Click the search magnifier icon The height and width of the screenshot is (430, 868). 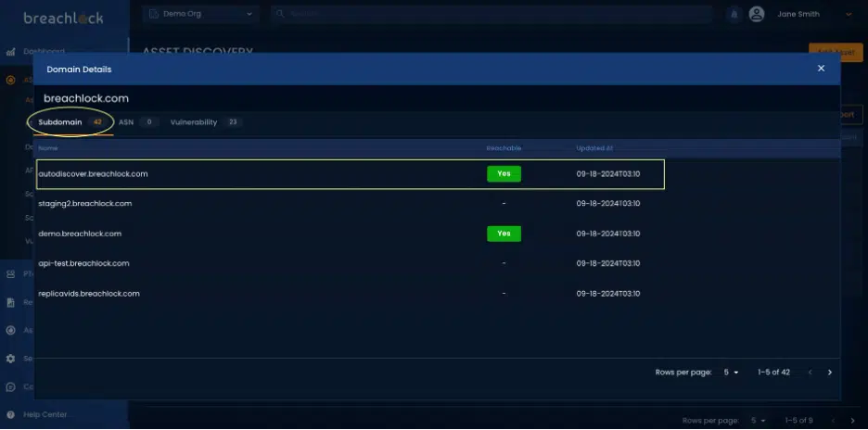280,14
